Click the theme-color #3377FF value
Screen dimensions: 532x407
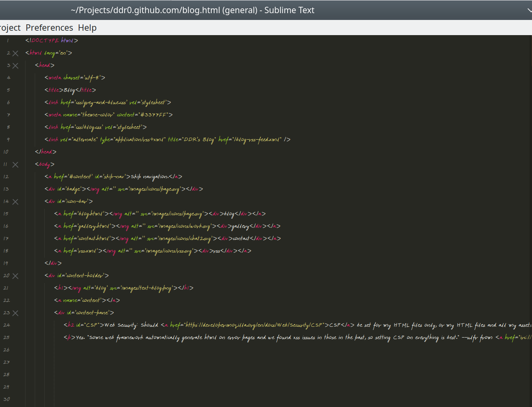[154, 115]
